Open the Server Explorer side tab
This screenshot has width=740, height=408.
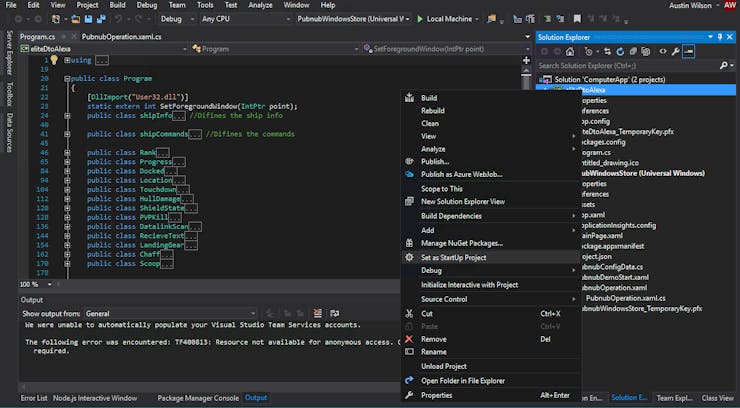click(8, 53)
